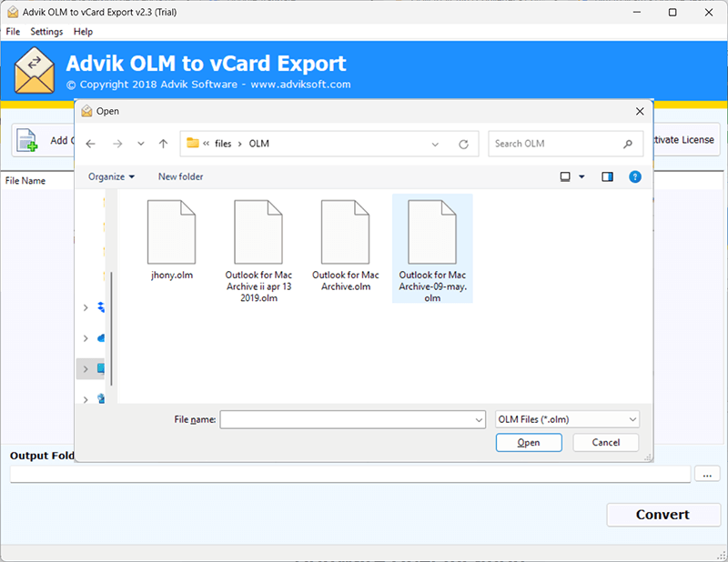Go back using the left arrow in the Open dialog
This screenshot has height=562, width=728.
[90, 144]
